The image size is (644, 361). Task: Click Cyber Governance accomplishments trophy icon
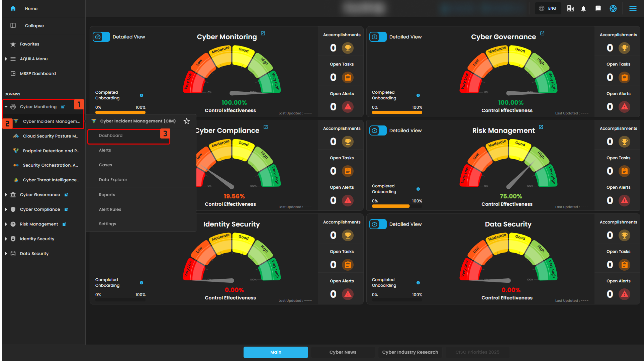click(x=624, y=48)
